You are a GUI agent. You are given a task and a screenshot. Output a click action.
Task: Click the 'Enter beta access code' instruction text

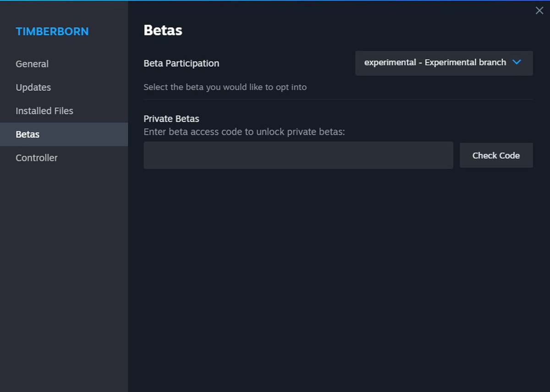point(244,132)
